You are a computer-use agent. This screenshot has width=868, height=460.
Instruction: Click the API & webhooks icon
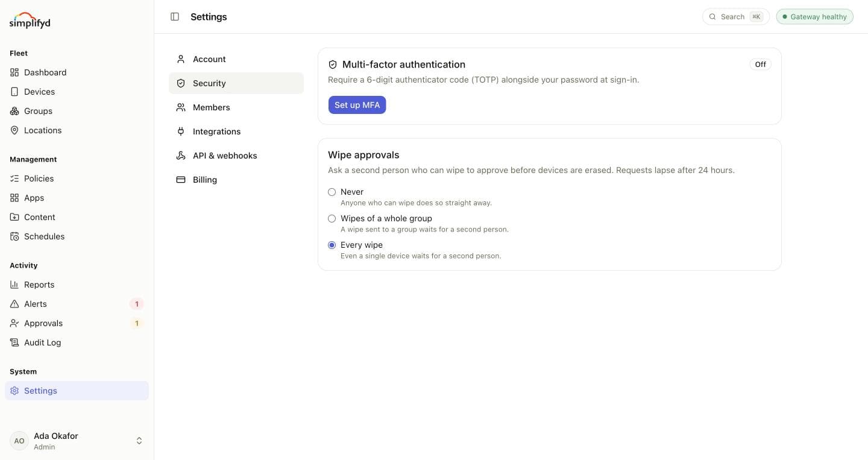[x=181, y=156]
